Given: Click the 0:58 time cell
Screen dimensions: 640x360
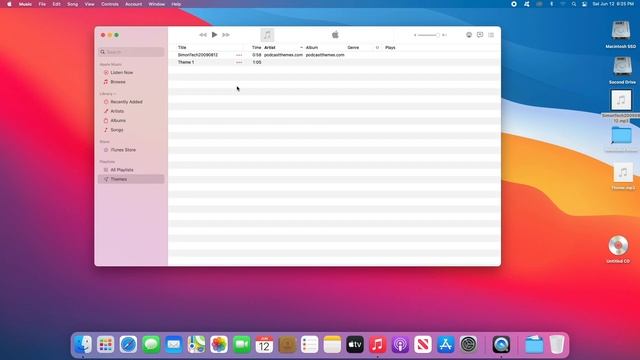Looking at the screenshot, I should [257, 55].
